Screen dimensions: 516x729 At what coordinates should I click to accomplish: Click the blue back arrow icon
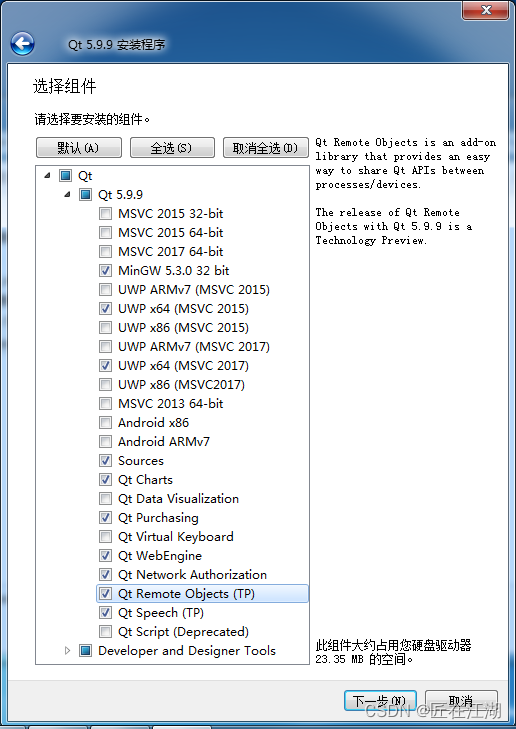tap(22, 44)
